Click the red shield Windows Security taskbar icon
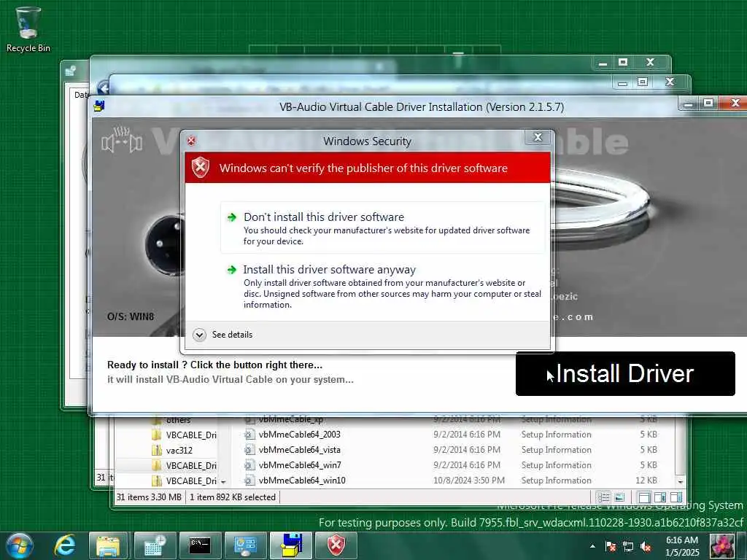 [336, 545]
